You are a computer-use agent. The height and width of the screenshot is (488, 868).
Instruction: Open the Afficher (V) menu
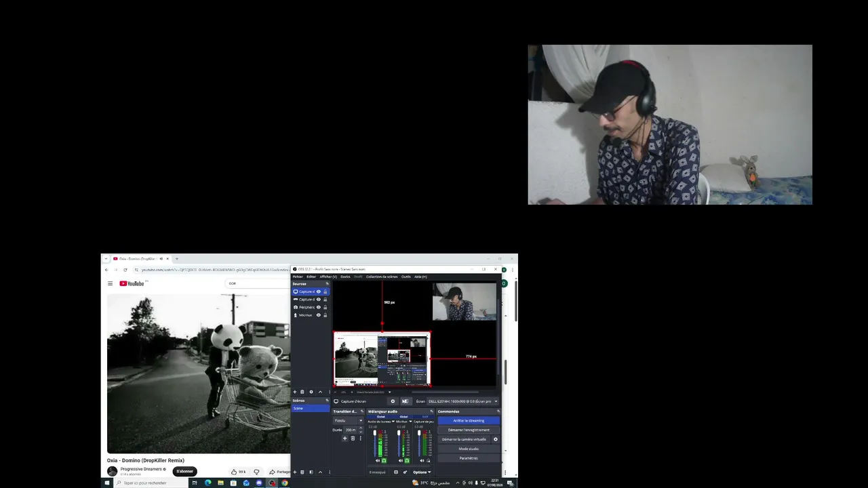[328, 277]
